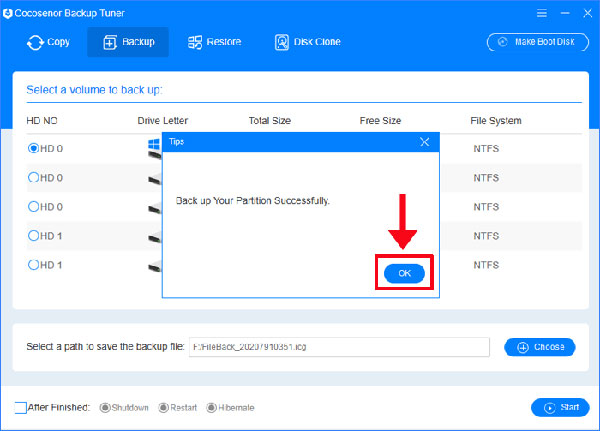Select the first HD 0 radio button

[x=33, y=148]
